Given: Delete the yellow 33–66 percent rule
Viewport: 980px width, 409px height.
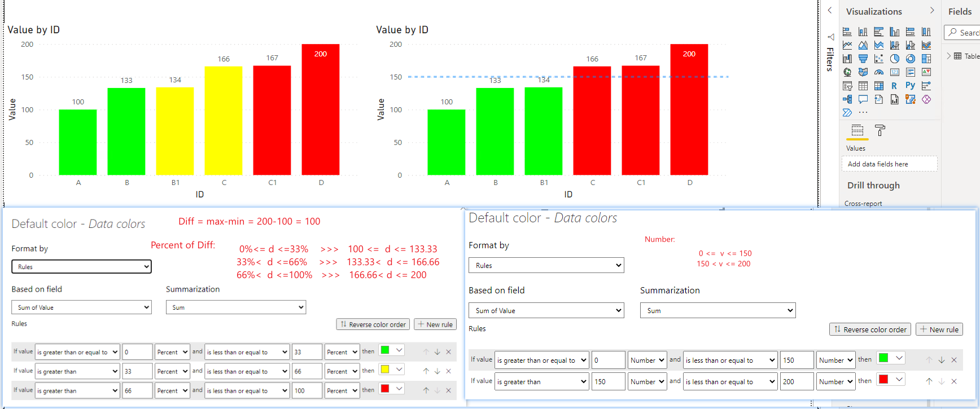Looking at the screenshot, I should [449, 371].
